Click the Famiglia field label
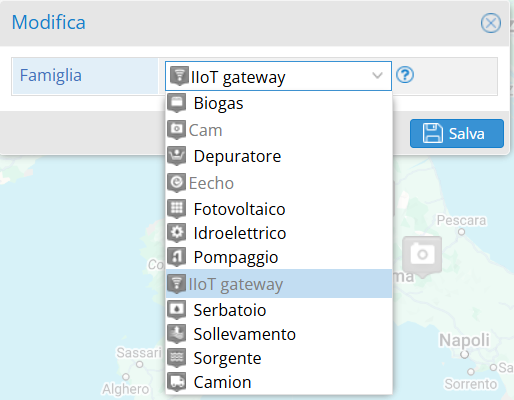 [51, 75]
